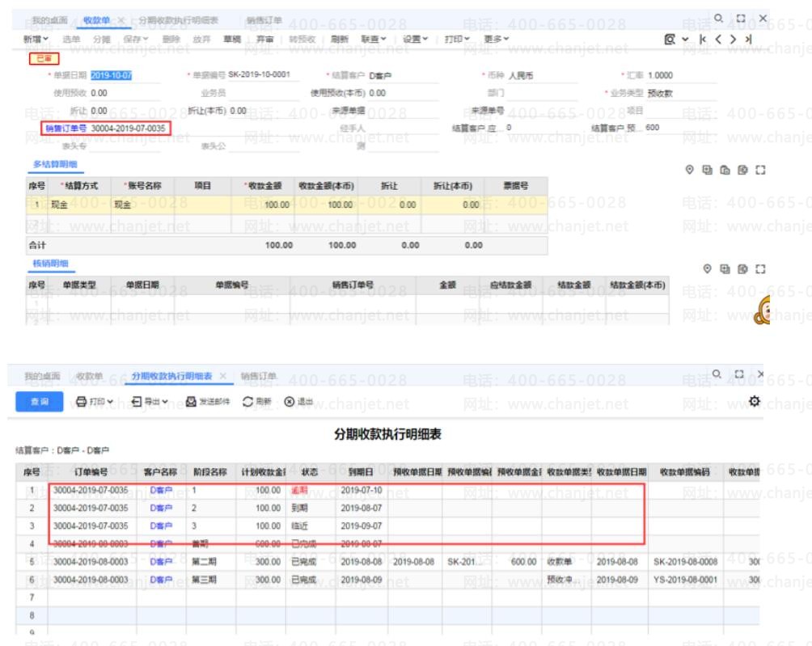Jump to the first record arrow
The height and width of the screenshot is (646, 812).
702,39
